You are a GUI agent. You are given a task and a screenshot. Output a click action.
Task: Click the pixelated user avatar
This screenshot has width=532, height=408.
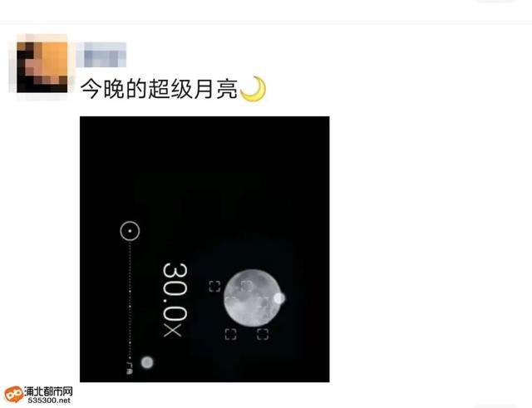42,66
